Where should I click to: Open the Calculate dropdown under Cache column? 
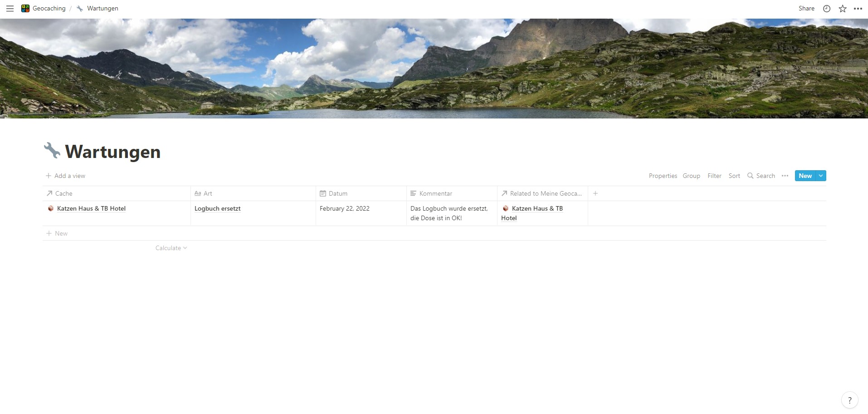point(171,248)
